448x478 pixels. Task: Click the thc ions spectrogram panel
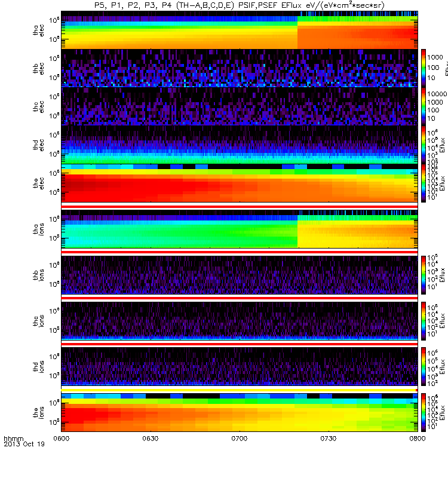pos(240,321)
